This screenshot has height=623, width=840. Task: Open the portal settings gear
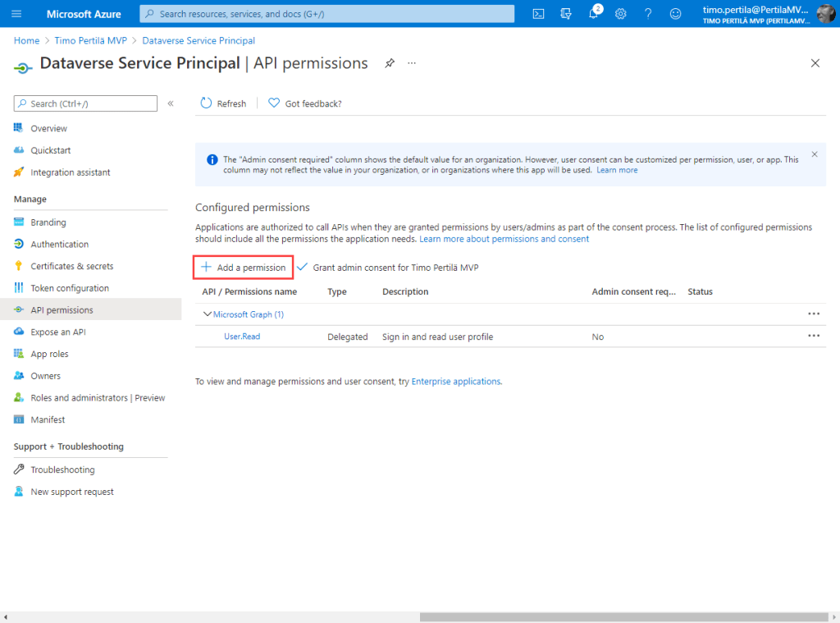coord(621,14)
